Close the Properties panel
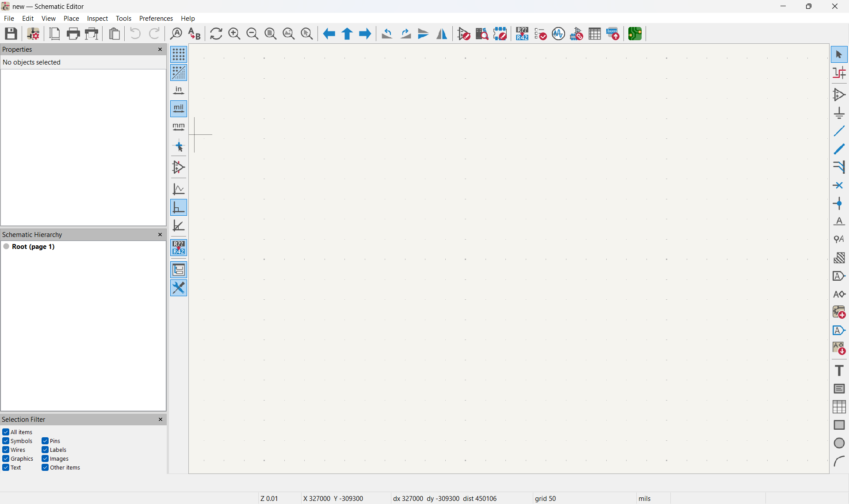 coord(160,50)
